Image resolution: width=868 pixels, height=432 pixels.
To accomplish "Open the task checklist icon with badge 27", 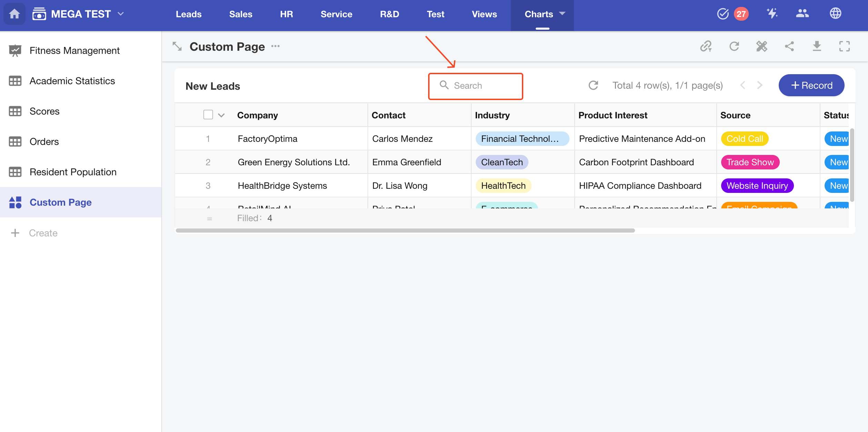I will pos(723,14).
